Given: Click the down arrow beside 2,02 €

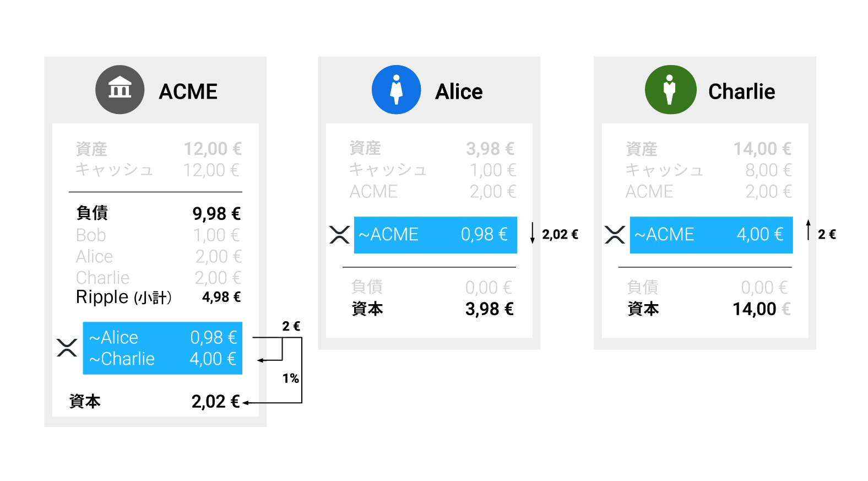Looking at the screenshot, I should tap(532, 233).
